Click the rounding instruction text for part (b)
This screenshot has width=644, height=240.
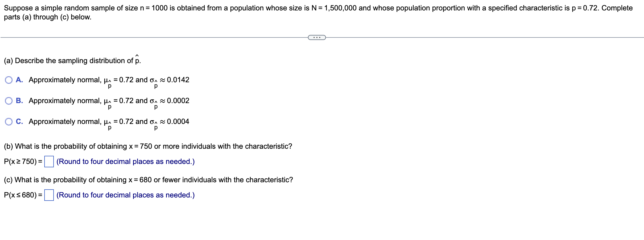[x=125, y=161]
